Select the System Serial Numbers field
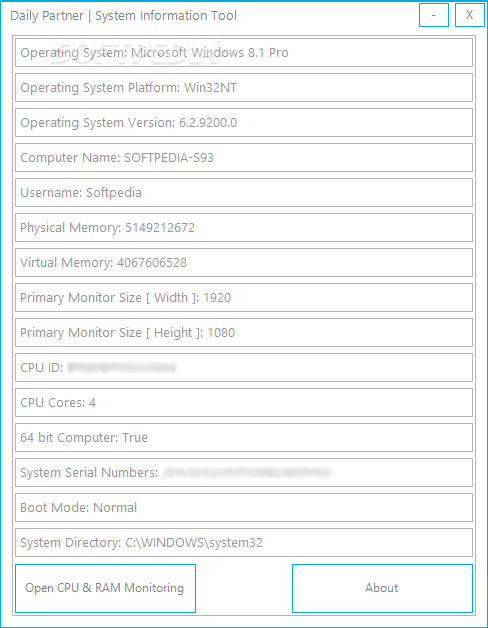This screenshot has width=488, height=628. 244,473
